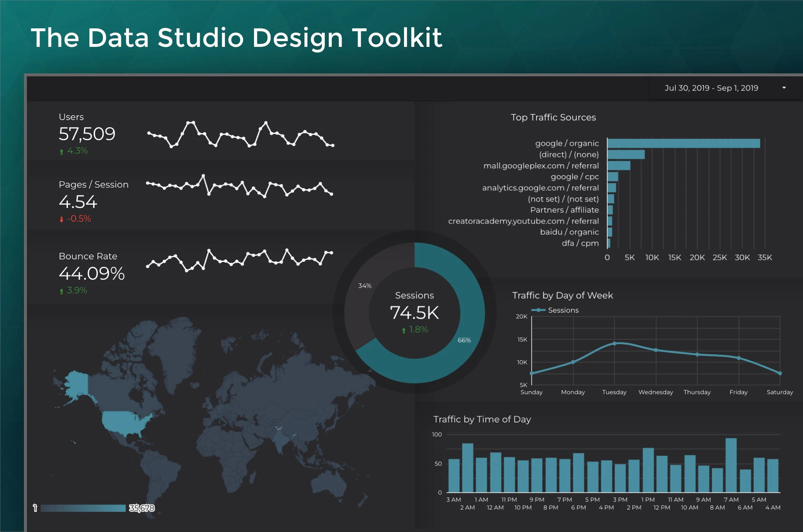Click the Sessions line-marker icon in the chart legend
The image size is (803, 532).
tap(538, 310)
